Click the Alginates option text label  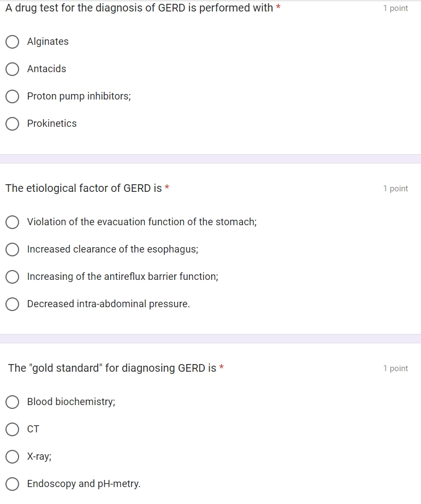(x=48, y=42)
